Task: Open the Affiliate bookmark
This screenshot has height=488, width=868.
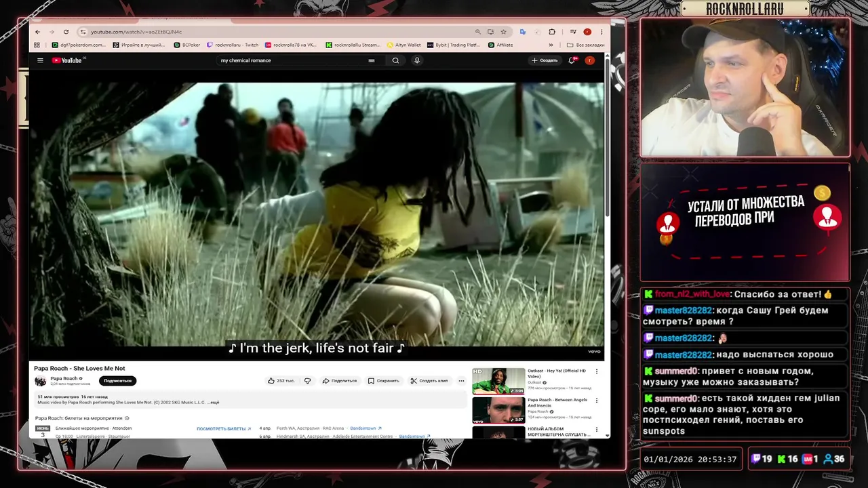Action: pos(500,45)
